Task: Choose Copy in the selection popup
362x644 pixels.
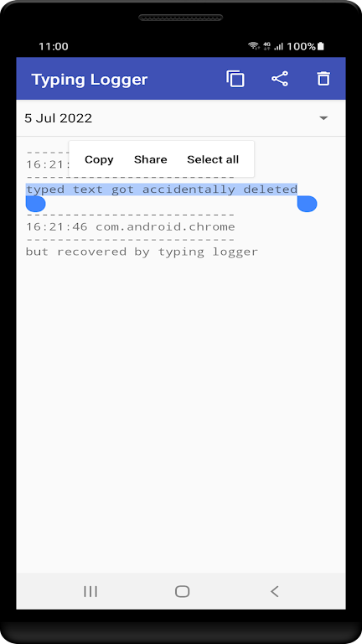Action: click(99, 159)
